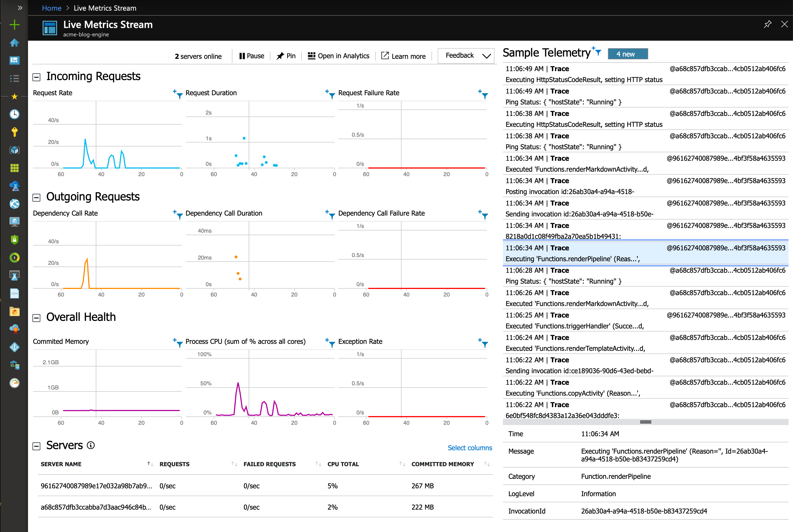Click the Servers info icon
793x532 pixels.
[91, 445]
